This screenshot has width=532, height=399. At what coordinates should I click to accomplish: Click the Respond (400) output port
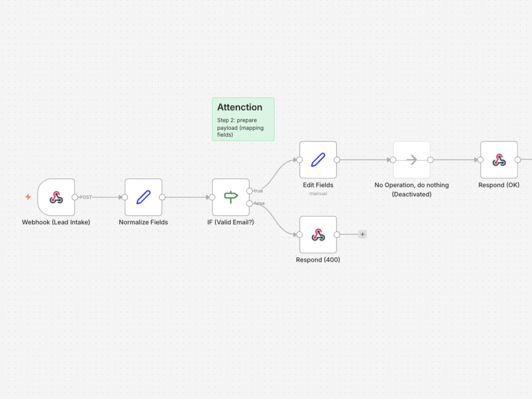point(337,235)
